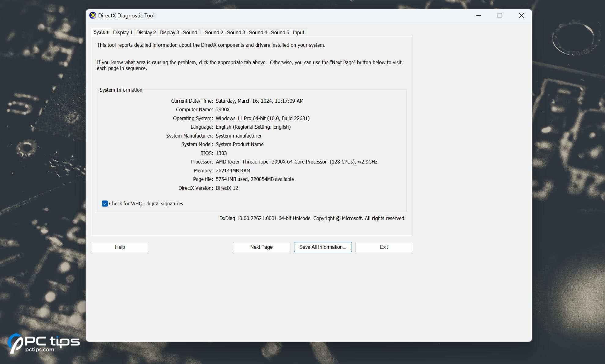Exit the DirectX Diagnostic Tool
605x364 pixels.
click(x=384, y=247)
